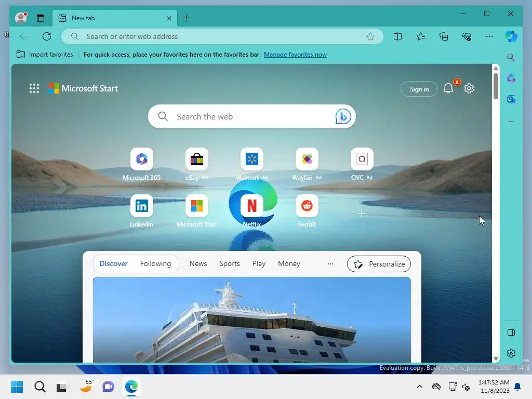Open the Favorites list icon
532x399 pixels.
pos(421,36)
